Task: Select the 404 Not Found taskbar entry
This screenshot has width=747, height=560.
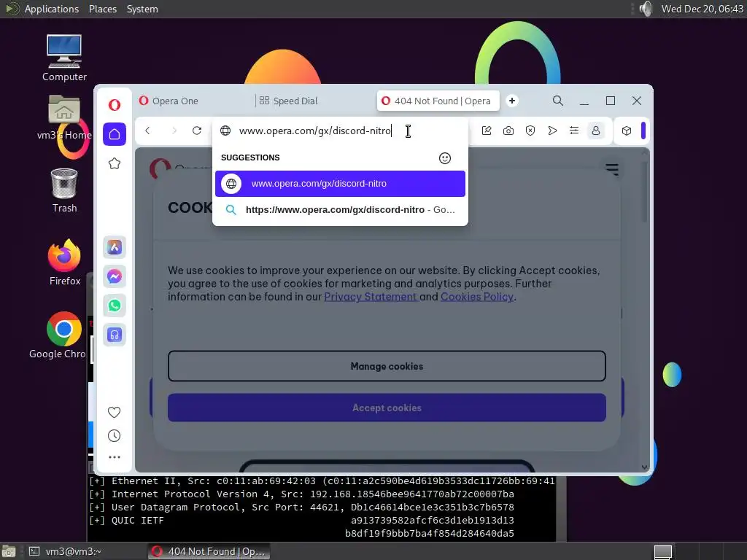Action: (209, 551)
